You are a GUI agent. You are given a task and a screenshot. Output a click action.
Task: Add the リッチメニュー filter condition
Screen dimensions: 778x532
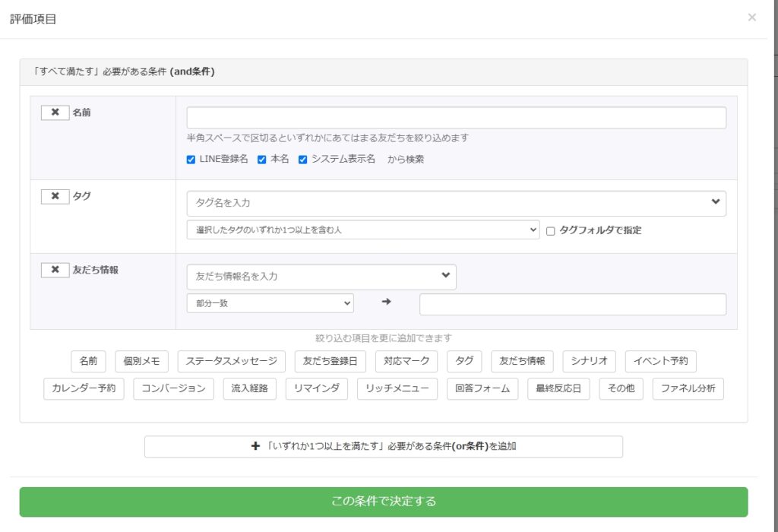pyautogui.click(x=397, y=388)
